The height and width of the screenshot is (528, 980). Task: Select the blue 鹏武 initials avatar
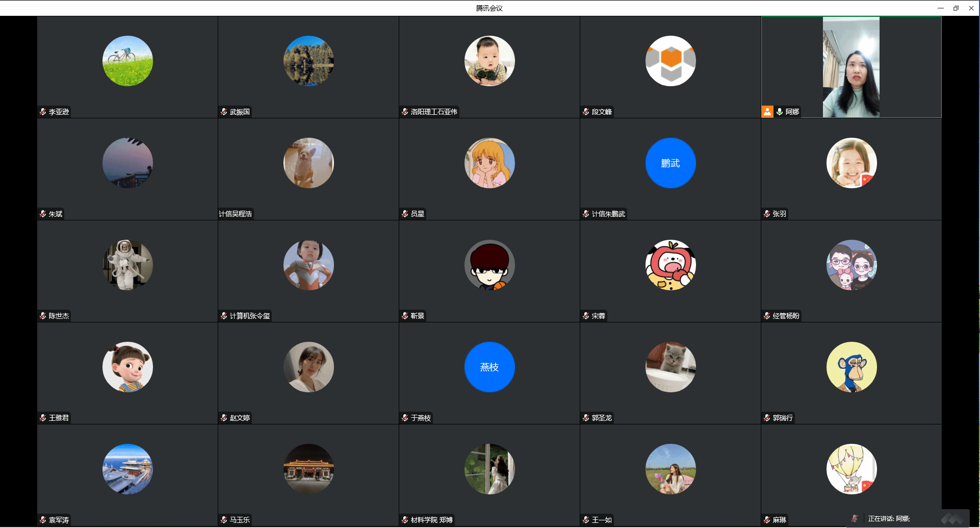(670, 163)
